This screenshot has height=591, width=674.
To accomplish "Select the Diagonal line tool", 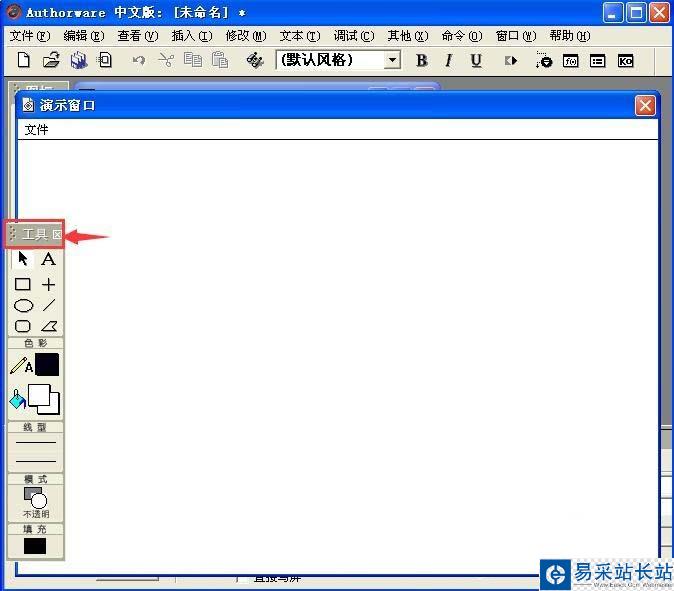I will coord(49,305).
